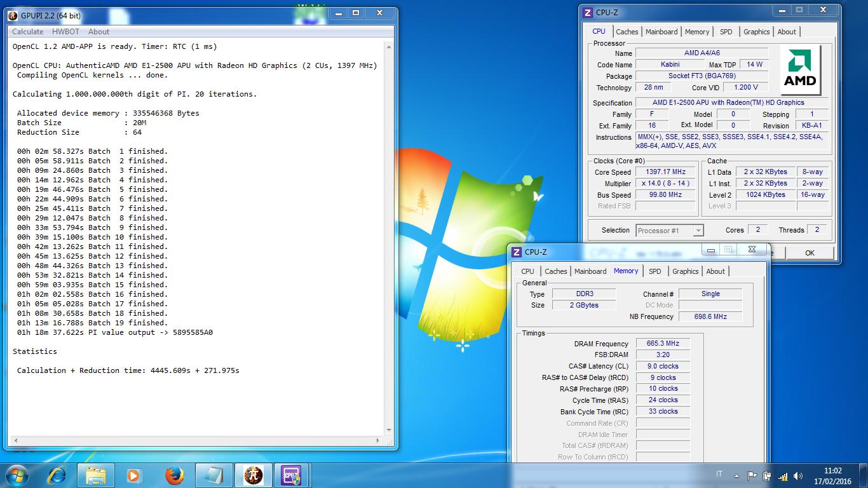868x488 pixels.
Task: Click the Name field AMD A4/A6
Action: pos(702,53)
